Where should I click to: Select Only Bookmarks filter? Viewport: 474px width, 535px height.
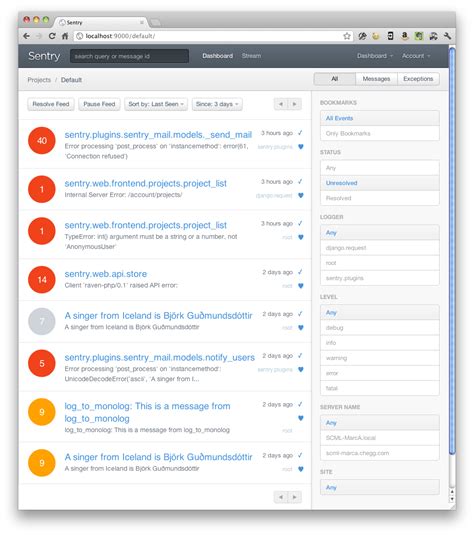click(379, 133)
